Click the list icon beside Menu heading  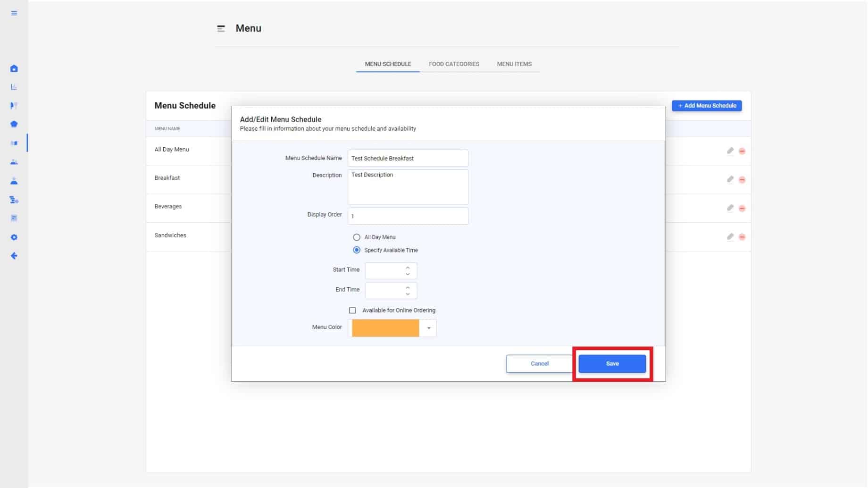click(221, 29)
